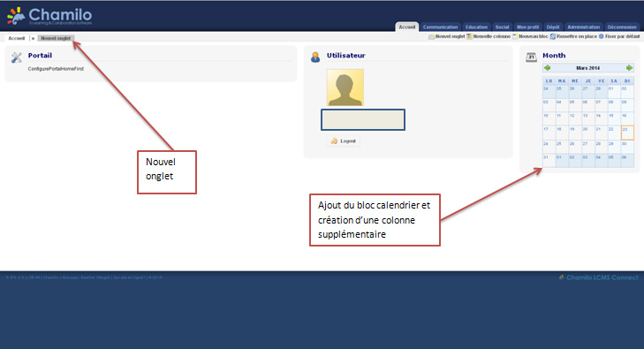This screenshot has width=644, height=349.
Task: Click the Nouvel onglet toolbar icon
Action: point(431,36)
